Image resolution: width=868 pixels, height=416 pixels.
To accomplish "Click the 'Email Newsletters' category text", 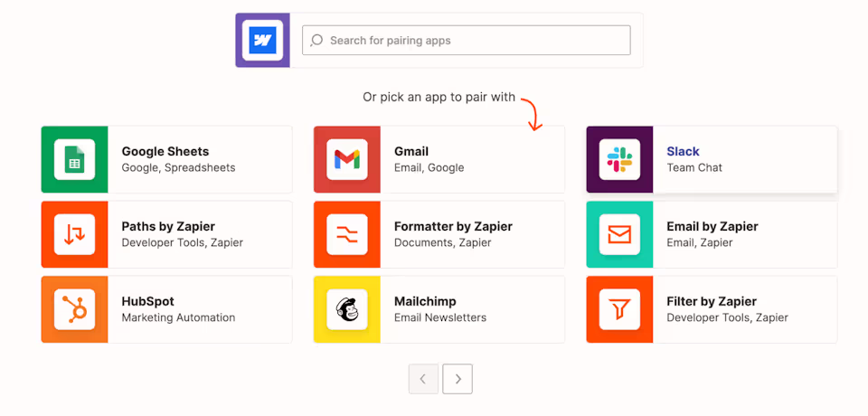I will tap(440, 318).
